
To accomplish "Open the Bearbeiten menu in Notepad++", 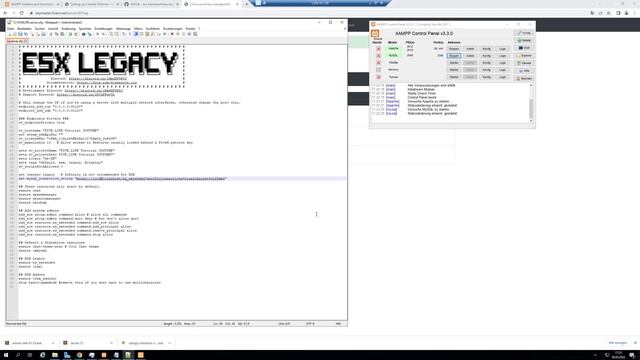I will pos(24,29).
